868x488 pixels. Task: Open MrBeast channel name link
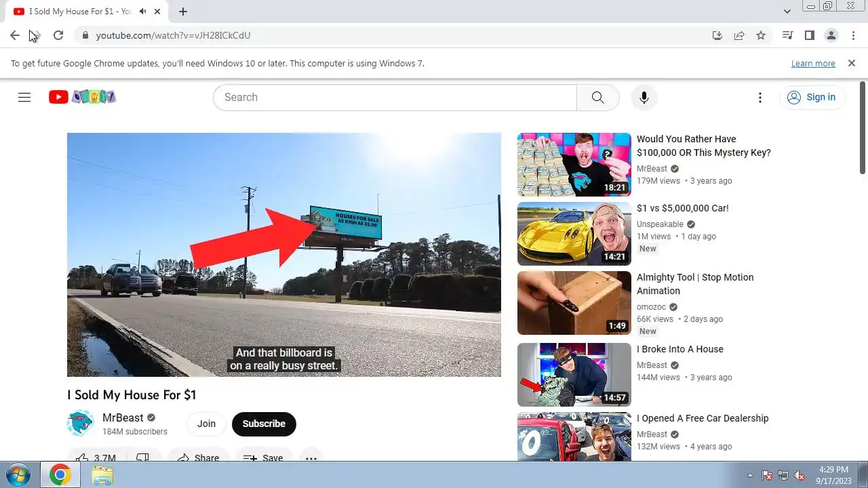coord(123,418)
